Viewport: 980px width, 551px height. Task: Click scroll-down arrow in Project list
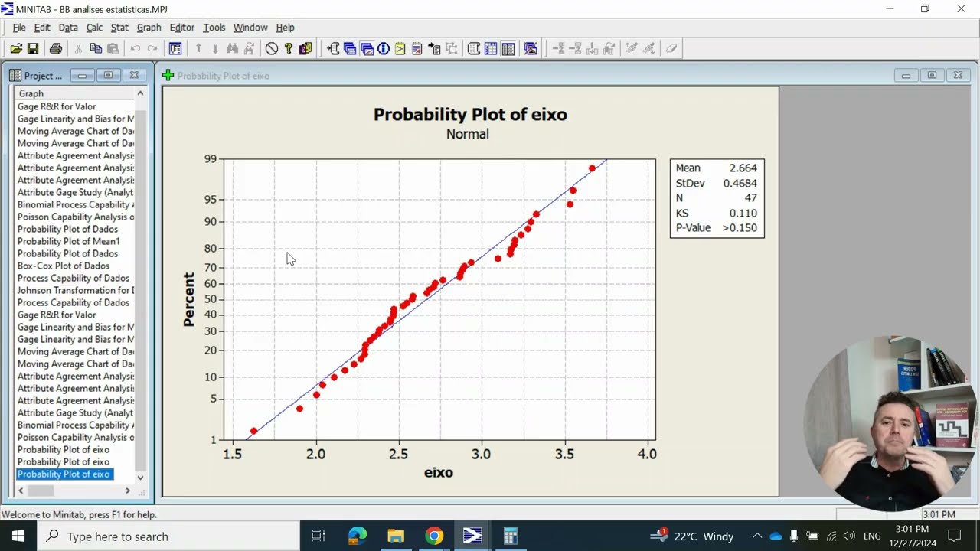tap(140, 478)
